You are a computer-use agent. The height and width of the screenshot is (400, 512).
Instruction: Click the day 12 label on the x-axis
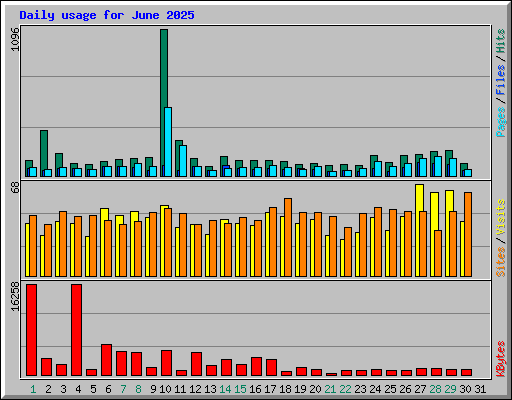(195, 389)
